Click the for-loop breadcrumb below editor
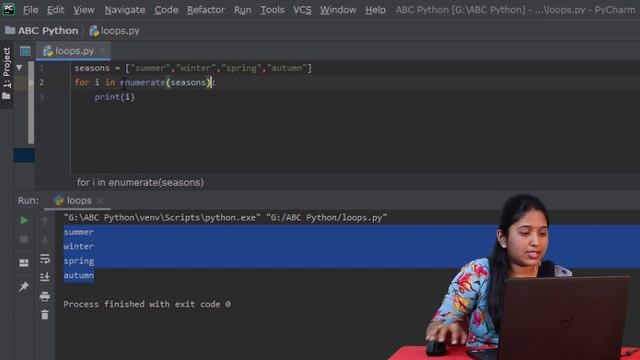This screenshot has height=360, width=640. point(140,182)
